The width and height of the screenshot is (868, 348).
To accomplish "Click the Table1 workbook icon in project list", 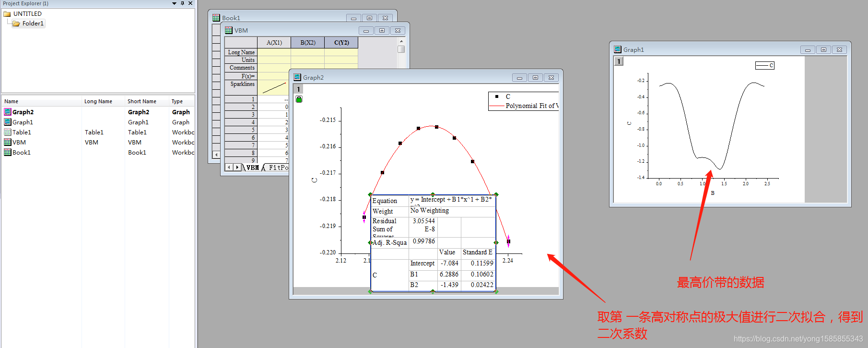I will pos(8,132).
